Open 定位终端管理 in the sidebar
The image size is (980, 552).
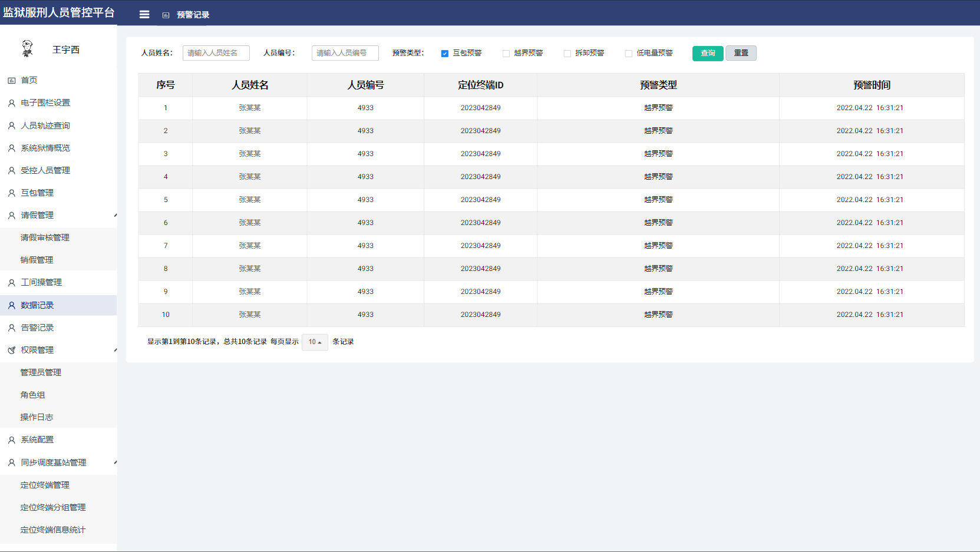point(45,485)
